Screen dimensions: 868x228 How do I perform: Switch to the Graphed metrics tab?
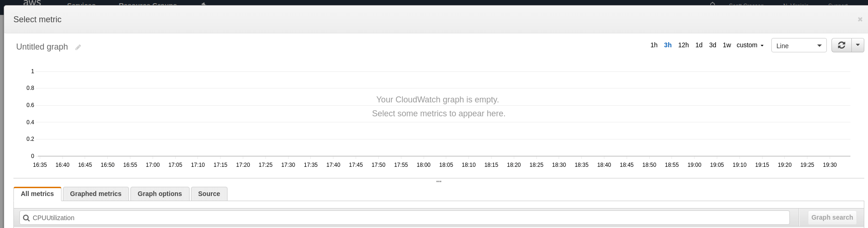[96, 194]
